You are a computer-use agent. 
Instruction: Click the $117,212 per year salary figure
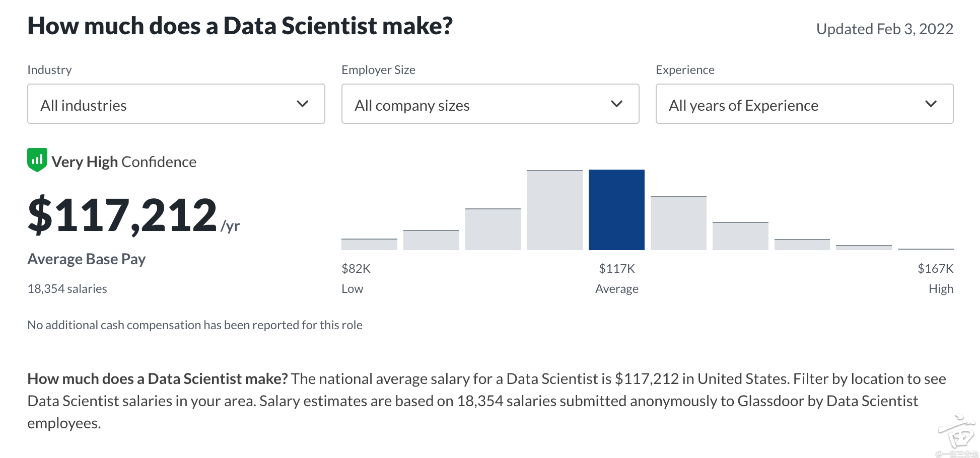(133, 215)
